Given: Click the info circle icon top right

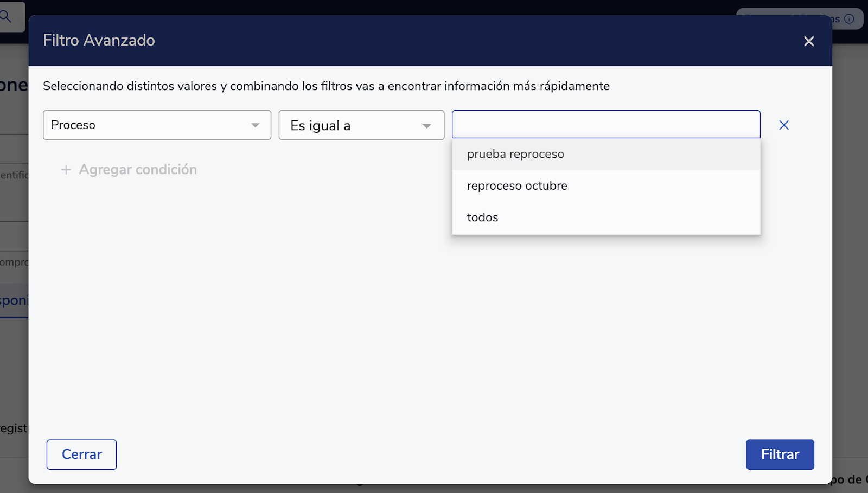Looking at the screenshot, I should pos(850,19).
